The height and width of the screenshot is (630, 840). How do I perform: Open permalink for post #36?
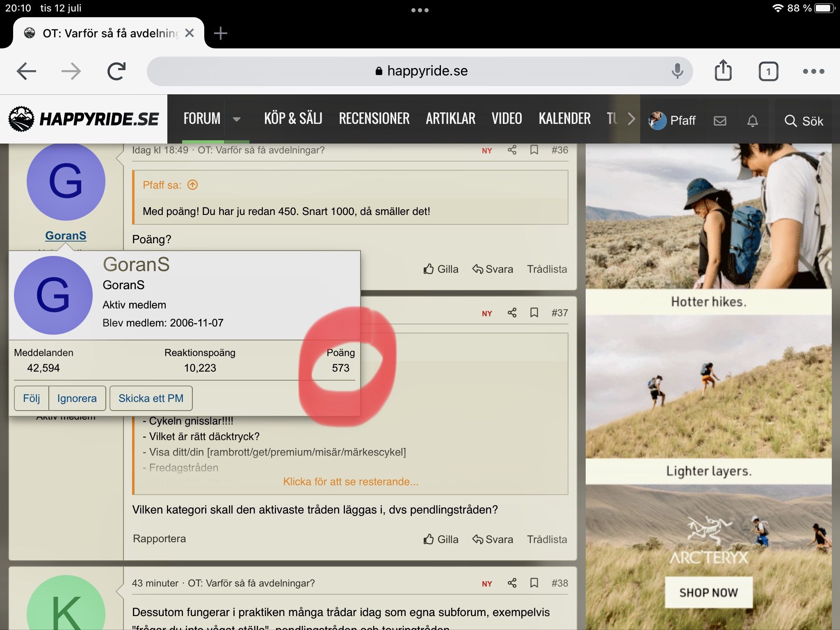pyautogui.click(x=560, y=150)
